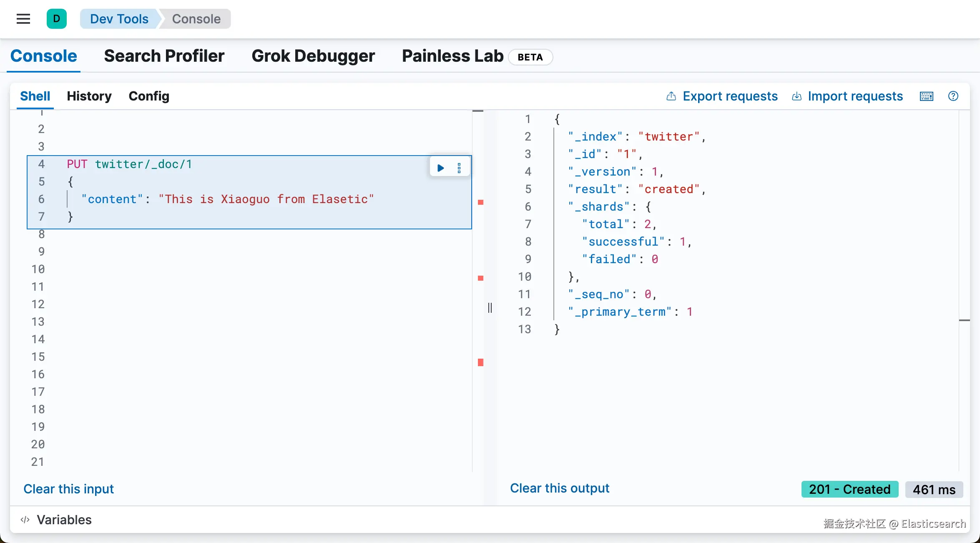Open the Painless Lab tab
The width and height of the screenshot is (980, 543).
click(452, 56)
